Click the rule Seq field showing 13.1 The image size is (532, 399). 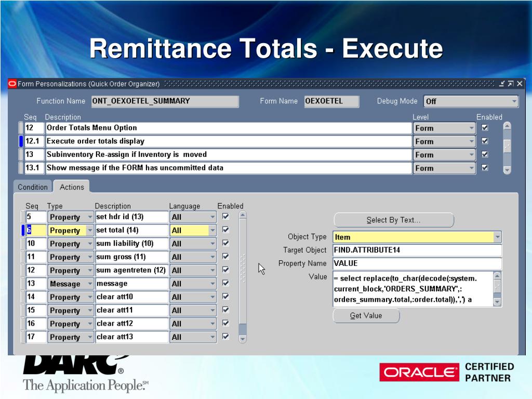pyautogui.click(x=34, y=168)
